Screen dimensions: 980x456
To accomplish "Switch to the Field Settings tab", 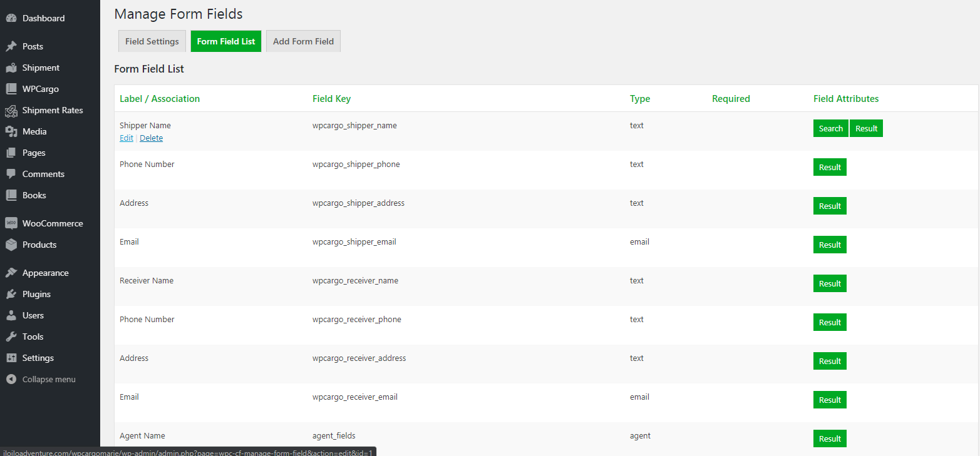I will (152, 41).
